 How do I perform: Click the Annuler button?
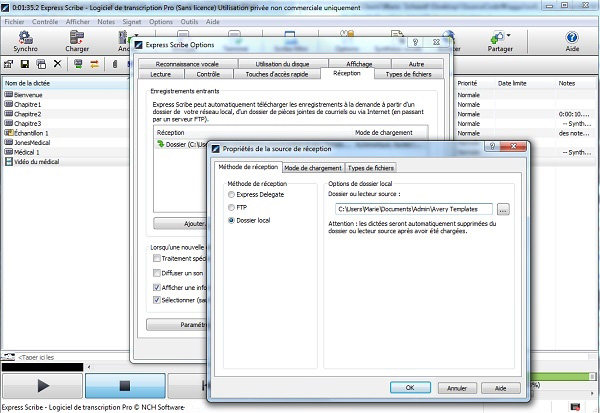pos(457,388)
